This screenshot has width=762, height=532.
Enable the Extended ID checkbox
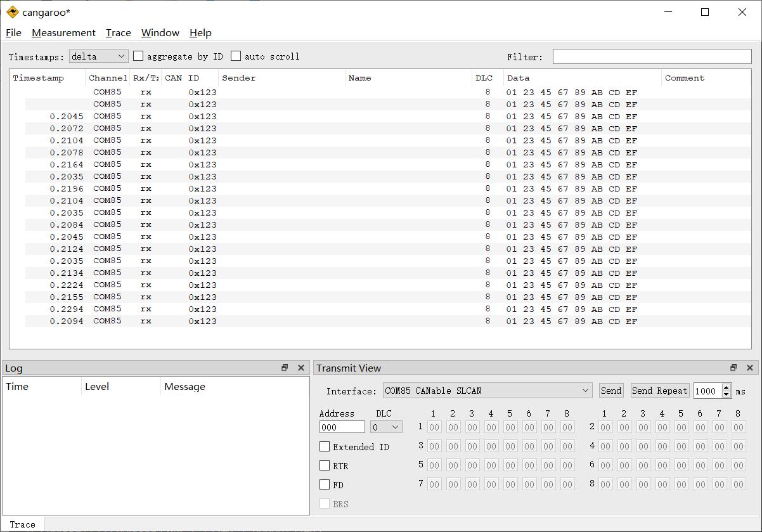[x=325, y=447]
